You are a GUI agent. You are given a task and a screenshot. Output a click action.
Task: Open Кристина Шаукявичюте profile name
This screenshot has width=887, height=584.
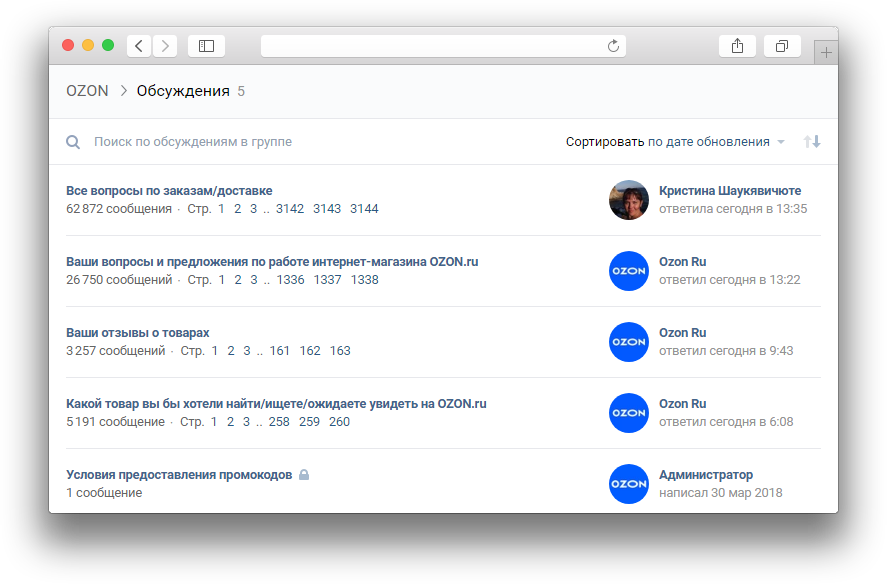pyautogui.click(x=730, y=191)
